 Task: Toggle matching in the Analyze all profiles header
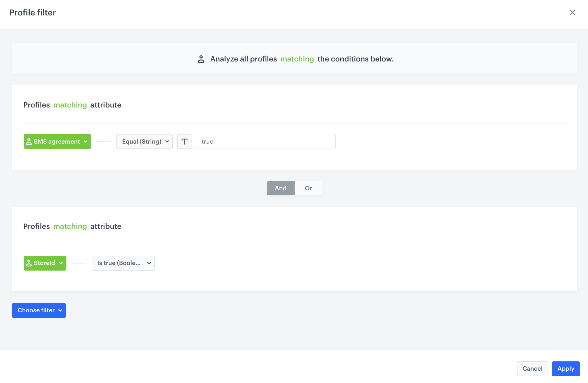tap(297, 59)
